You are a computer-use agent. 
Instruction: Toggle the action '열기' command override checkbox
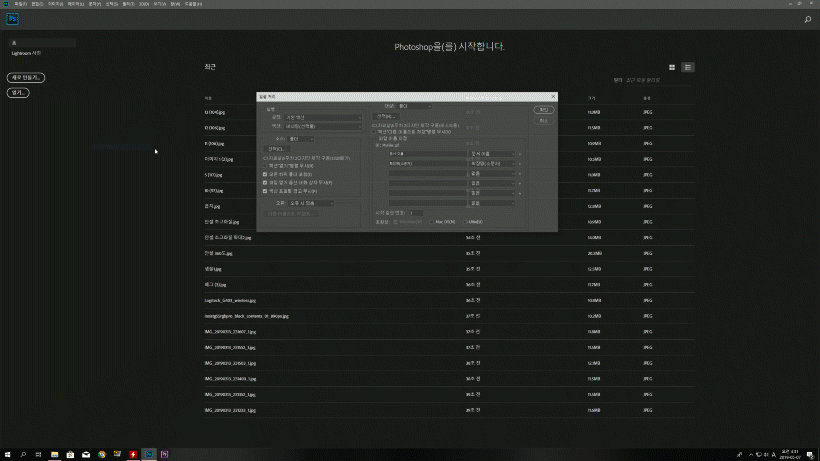(x=265, y=166)
